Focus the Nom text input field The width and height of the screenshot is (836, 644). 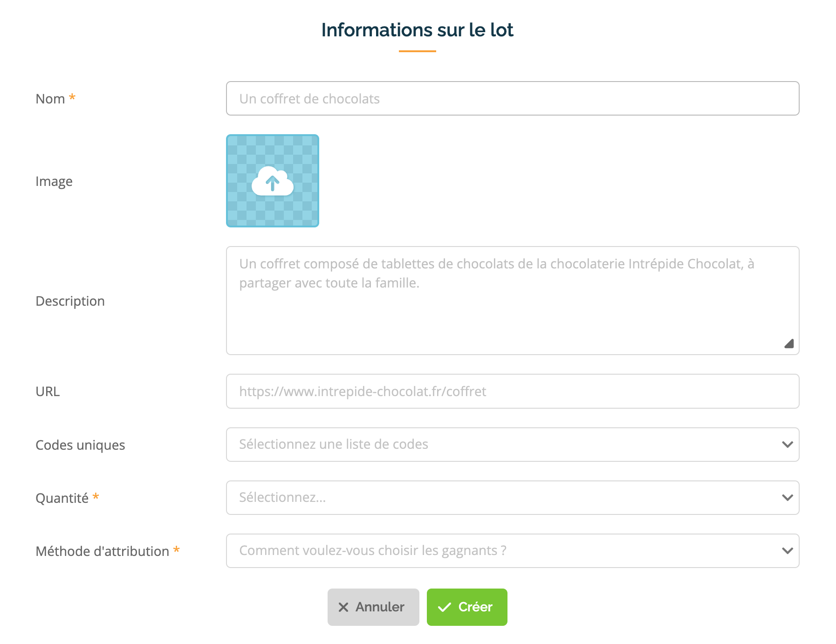pyautogui.click(x=512, y=99)
